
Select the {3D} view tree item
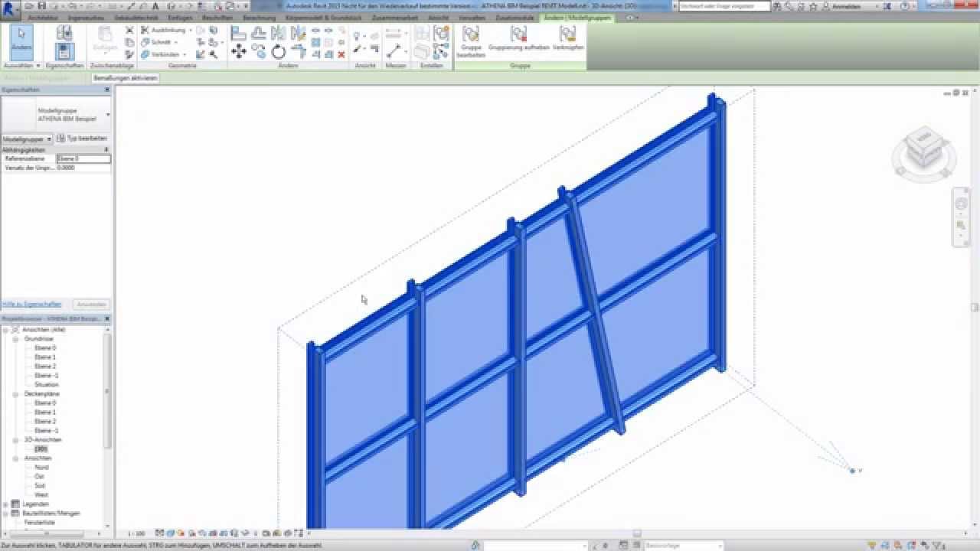(x=41, y=448)
